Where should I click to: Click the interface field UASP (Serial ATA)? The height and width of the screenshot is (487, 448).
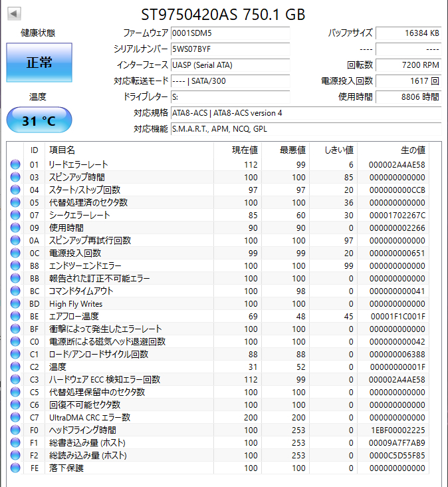(230, 65)
